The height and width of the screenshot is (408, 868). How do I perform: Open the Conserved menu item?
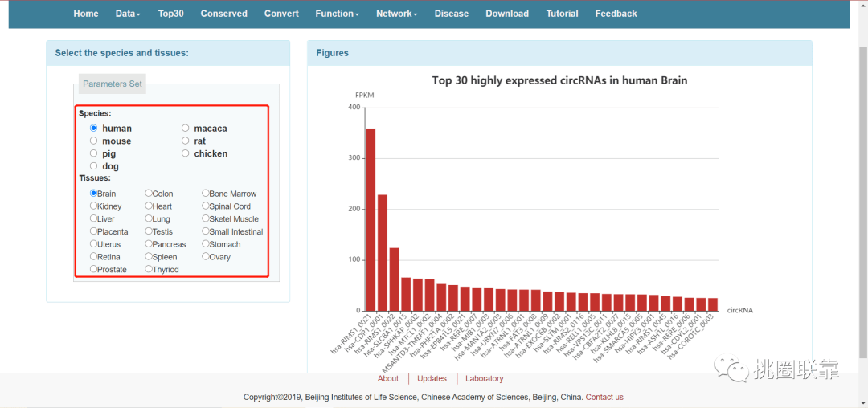tap(223, 14)
